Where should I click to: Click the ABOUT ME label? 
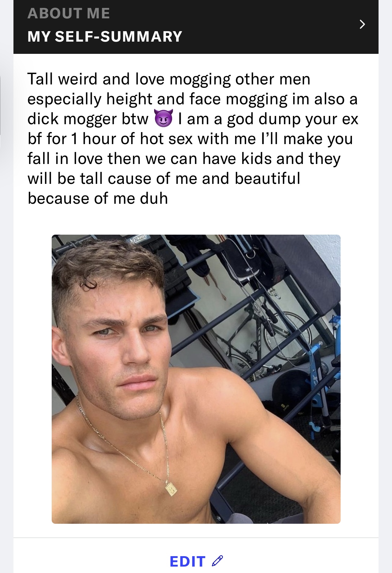pos(68,13)
